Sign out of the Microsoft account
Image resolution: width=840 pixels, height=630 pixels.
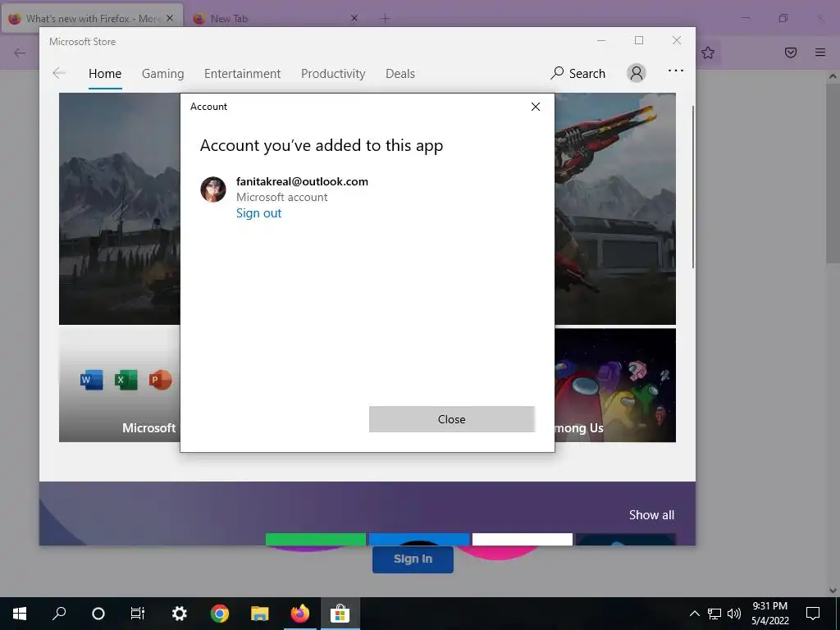(x=258, y=213)
